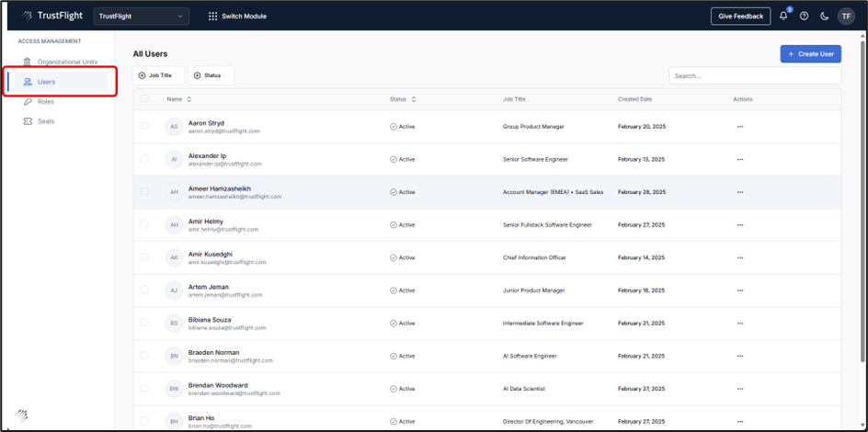
Task: Open actions menu for Aaron Stryd
Action: coord(740,127)
